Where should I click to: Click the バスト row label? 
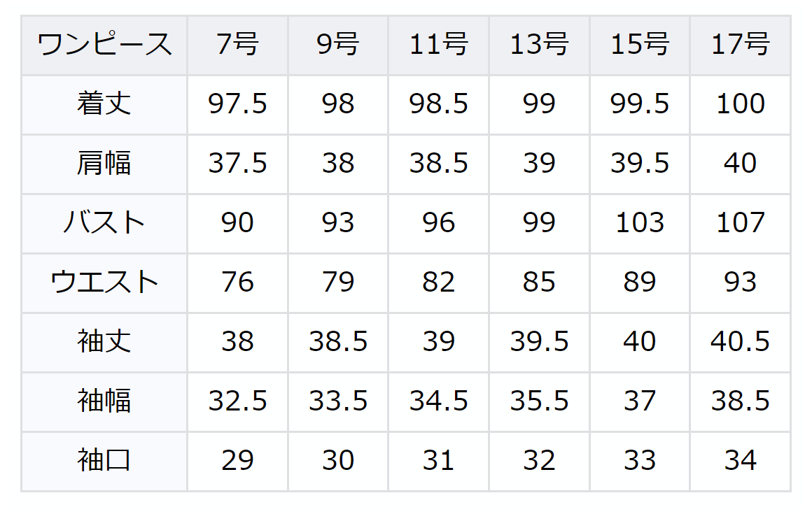[x=104, y=224]
